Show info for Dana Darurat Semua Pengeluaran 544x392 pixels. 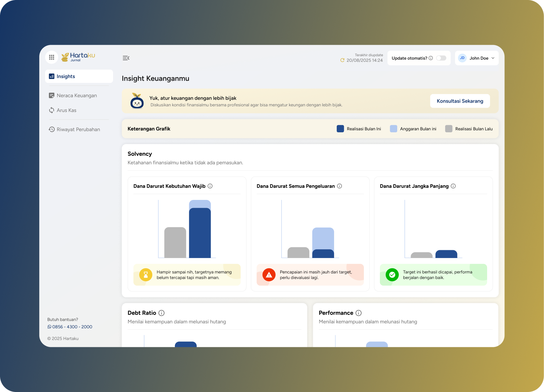click(340, 186)
